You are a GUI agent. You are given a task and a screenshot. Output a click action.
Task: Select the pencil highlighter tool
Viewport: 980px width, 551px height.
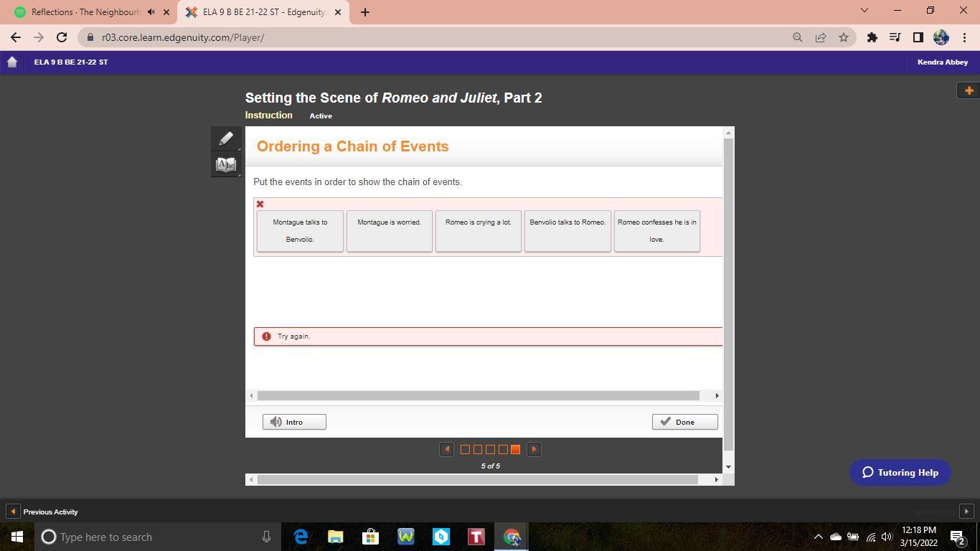(x=226, y=138)
